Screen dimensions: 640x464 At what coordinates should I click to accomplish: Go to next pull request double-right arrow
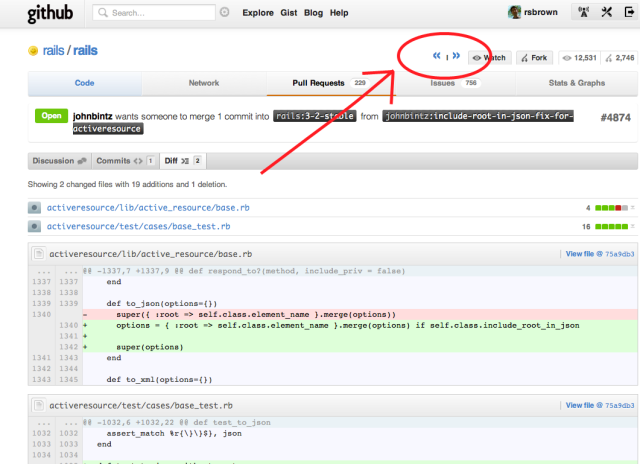click(x=456, y=56)
